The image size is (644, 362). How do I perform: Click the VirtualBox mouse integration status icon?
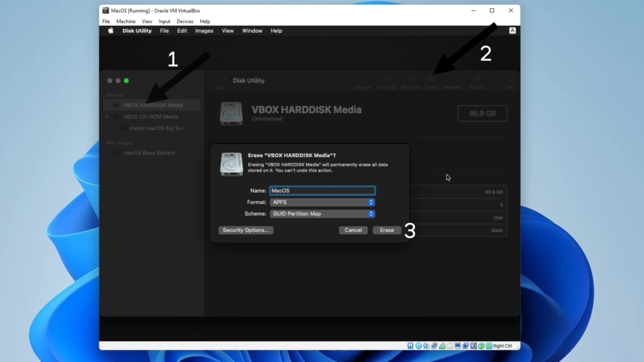pyautogui.click(x=481, y=346)
